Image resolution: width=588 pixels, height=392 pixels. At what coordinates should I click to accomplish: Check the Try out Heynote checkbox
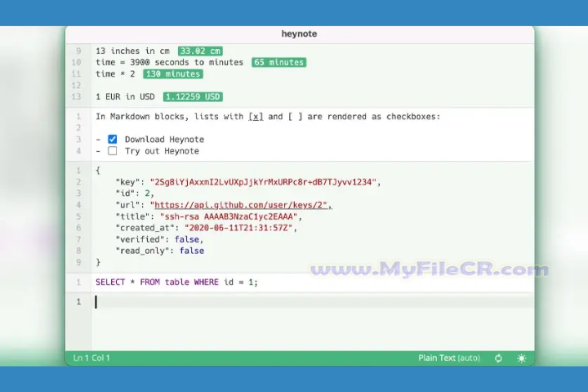pyautogui.click(x=113, y=151)
